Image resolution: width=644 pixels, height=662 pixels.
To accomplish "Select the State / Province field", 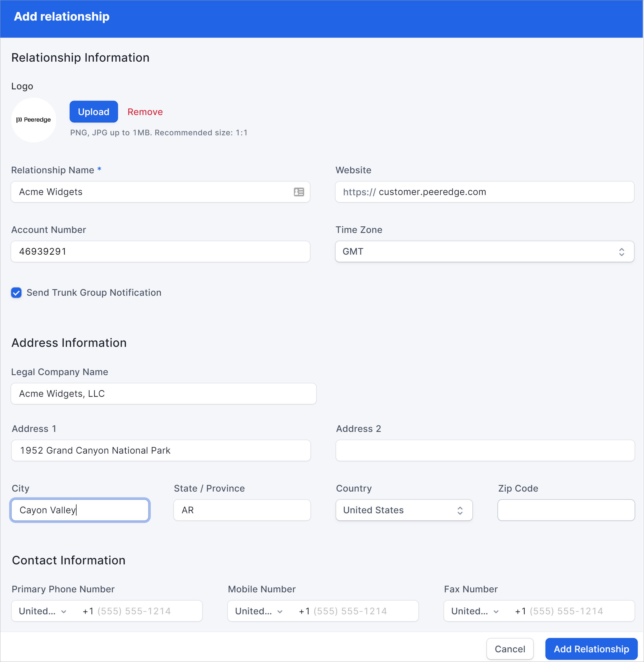I will click(242, 510).
